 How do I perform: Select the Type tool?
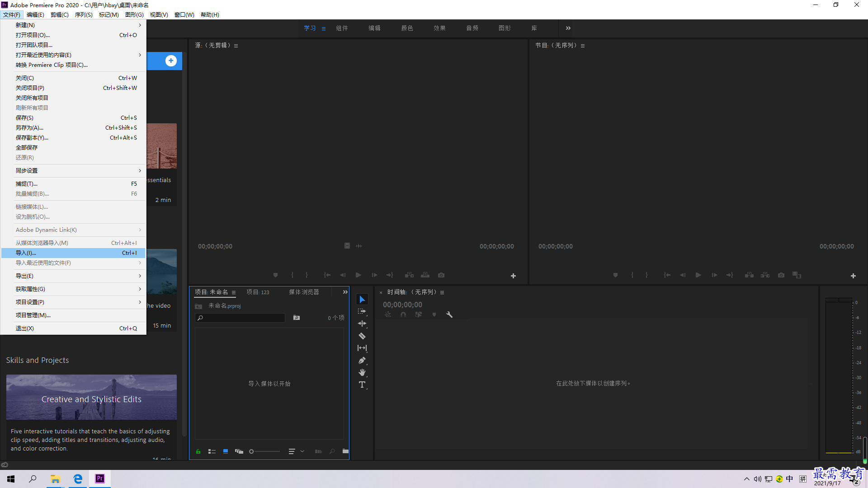pyautogui.click(x=362, y=385)
